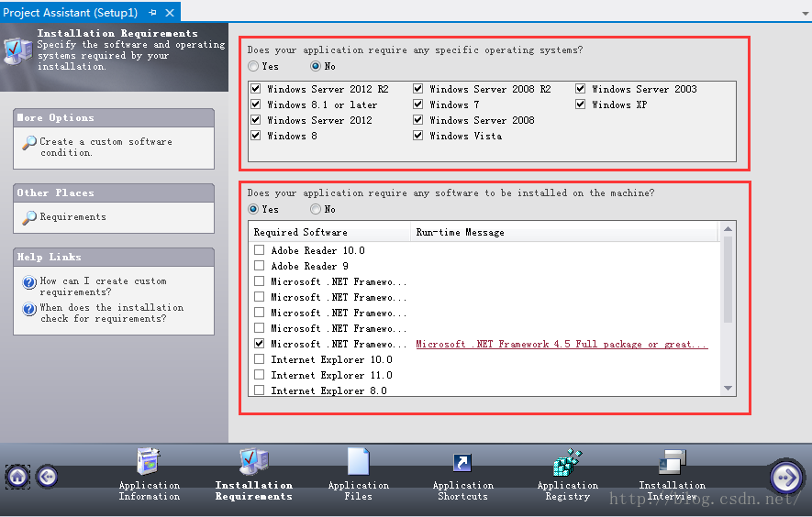Advance with the next arrow button
This screenshot has width=812, height=517.
(786, 477)
